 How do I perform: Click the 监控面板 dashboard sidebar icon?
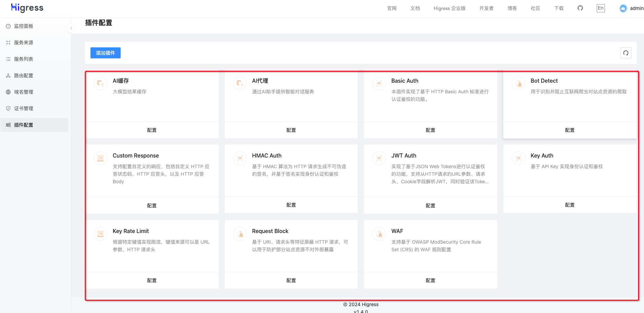click(8, 26)
